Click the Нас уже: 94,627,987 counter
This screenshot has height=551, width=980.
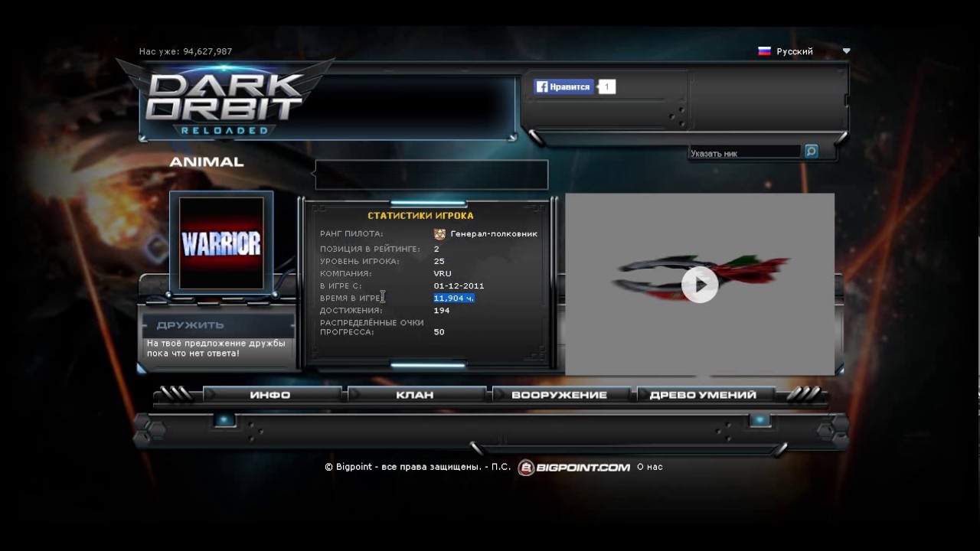pyautogui.click(x=185, y=51)
